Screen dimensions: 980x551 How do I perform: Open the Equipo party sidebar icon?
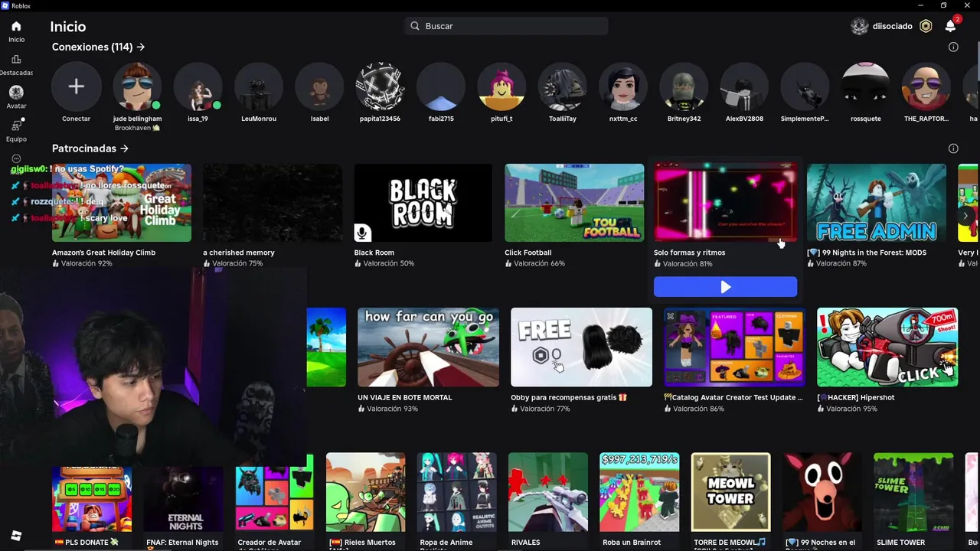(x=16, y=126)
